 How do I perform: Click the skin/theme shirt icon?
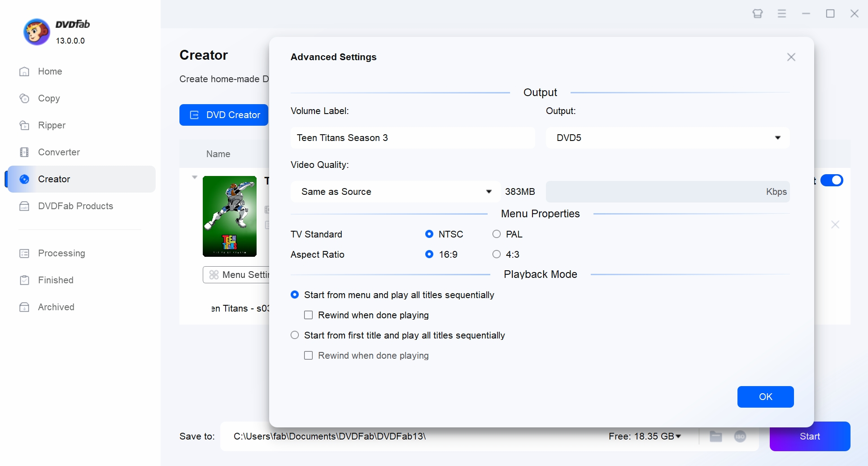pyautogui.click(x=757, y=13)
